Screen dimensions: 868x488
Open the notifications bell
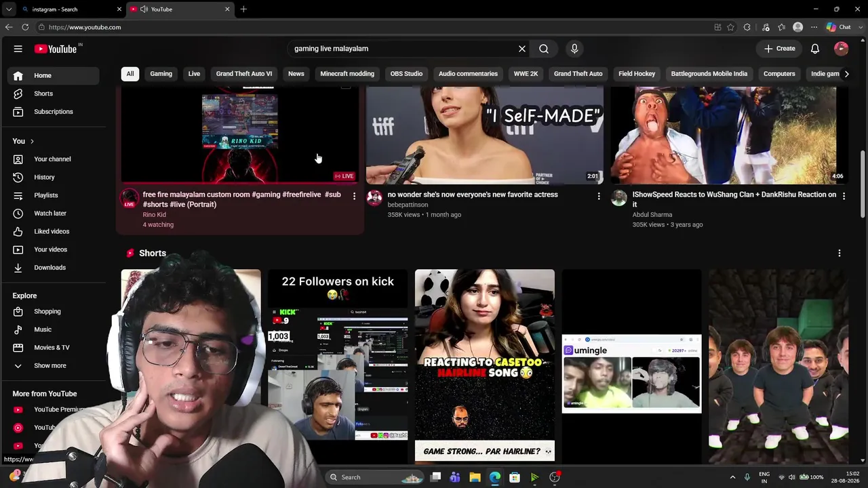pos(815,49)
